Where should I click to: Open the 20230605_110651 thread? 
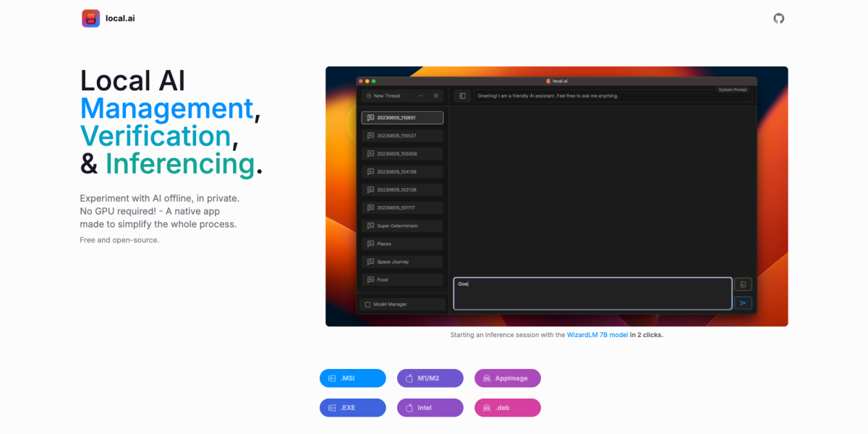tap(402, 117)
